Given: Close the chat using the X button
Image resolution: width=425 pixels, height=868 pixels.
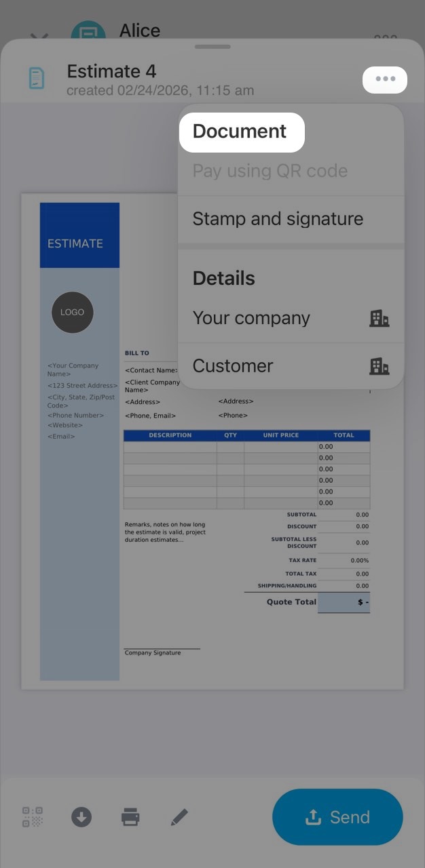Looking at the screenshot, I should (x=39, y=37).
